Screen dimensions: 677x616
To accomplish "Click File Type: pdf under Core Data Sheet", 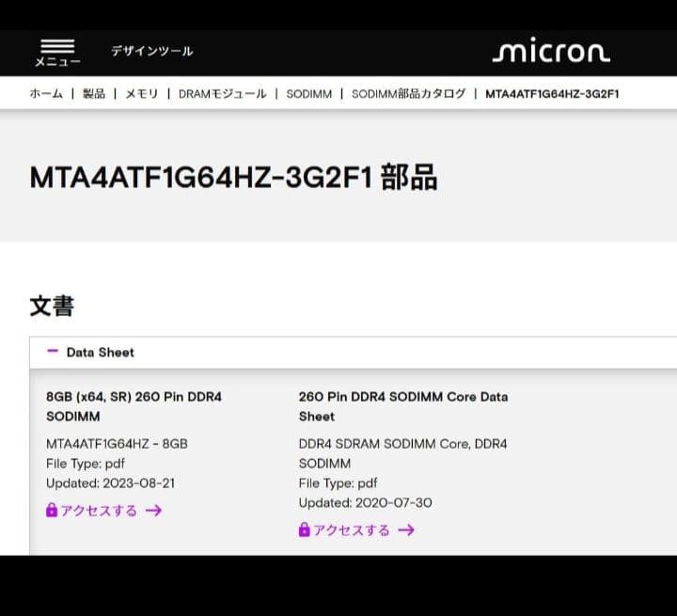I will pos(338,483).
